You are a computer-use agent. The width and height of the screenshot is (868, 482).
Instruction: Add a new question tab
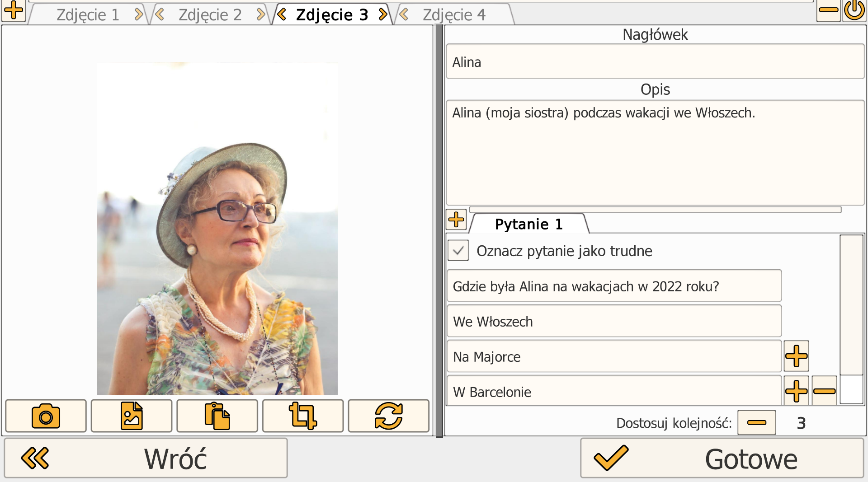(457, 220)
